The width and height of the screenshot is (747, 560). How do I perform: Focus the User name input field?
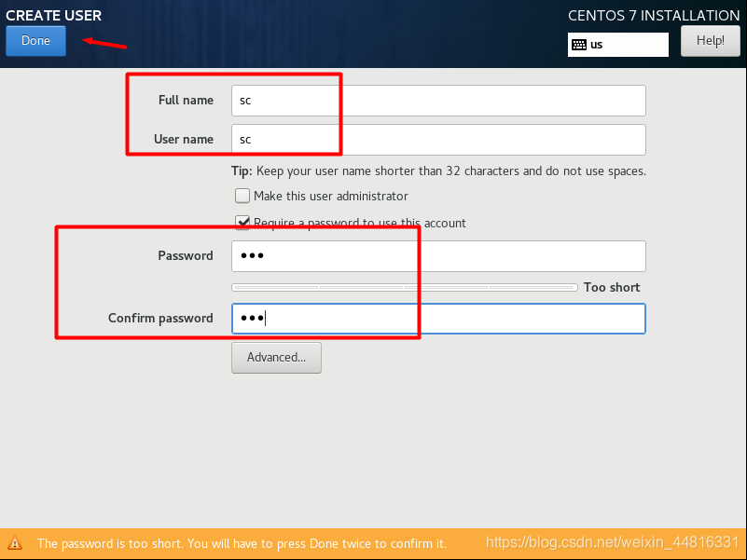(x=438, y=140)
